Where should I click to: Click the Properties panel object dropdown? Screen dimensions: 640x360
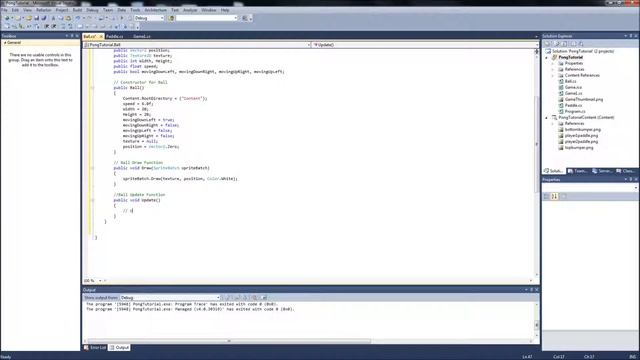590,188
